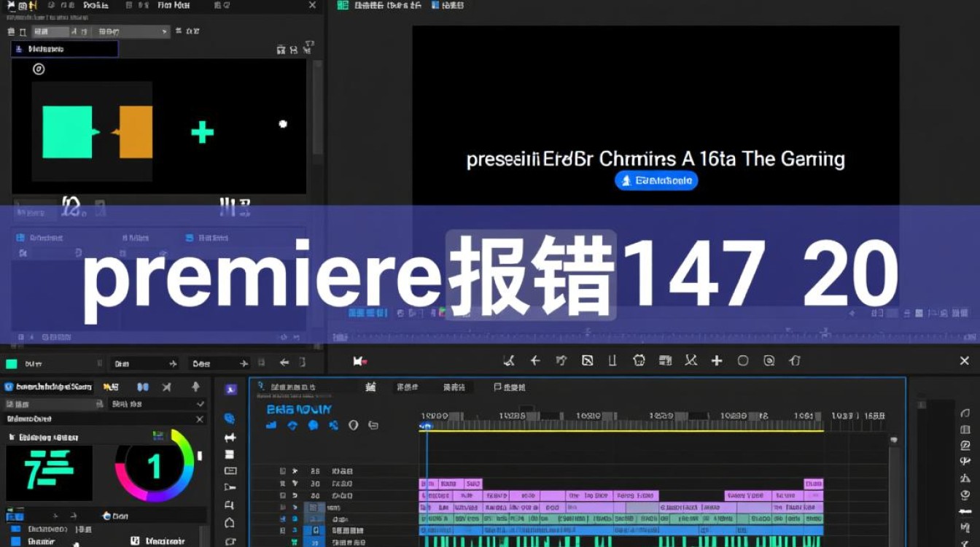
Task: Open the second arrow dropdown before the back arrow
Action: click(219, 363)
